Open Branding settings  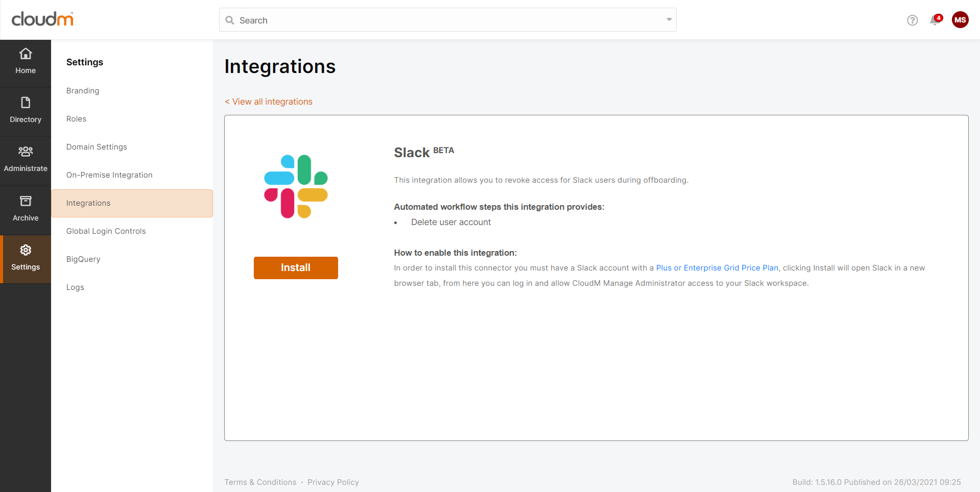coord(83,91)
